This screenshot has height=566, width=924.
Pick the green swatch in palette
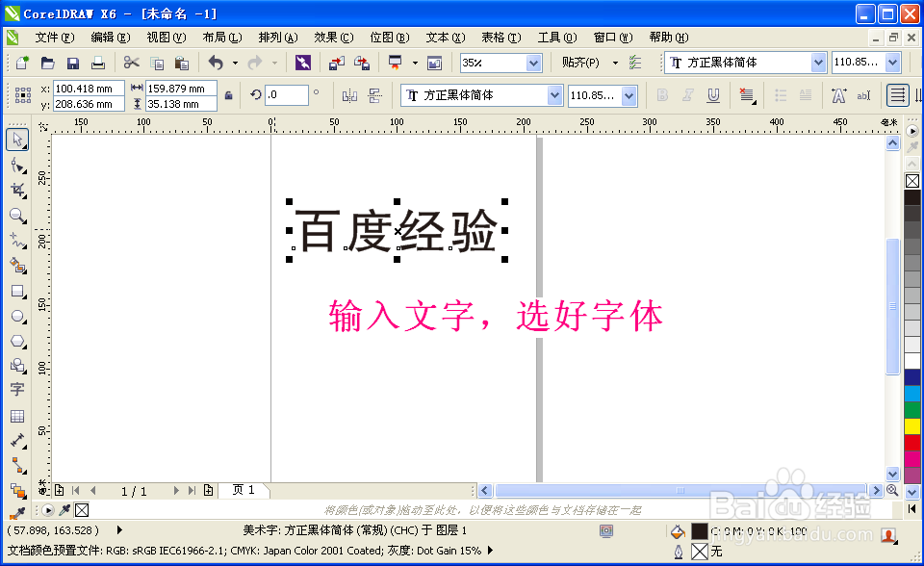pyautogui.click(x=912, y=410)
